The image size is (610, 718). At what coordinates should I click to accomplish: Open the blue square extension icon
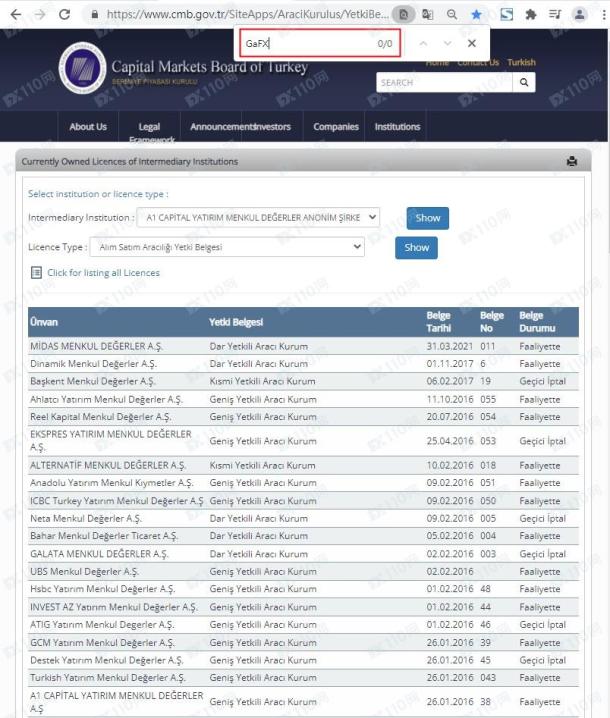pyautogui.click(x=507, y=15)
